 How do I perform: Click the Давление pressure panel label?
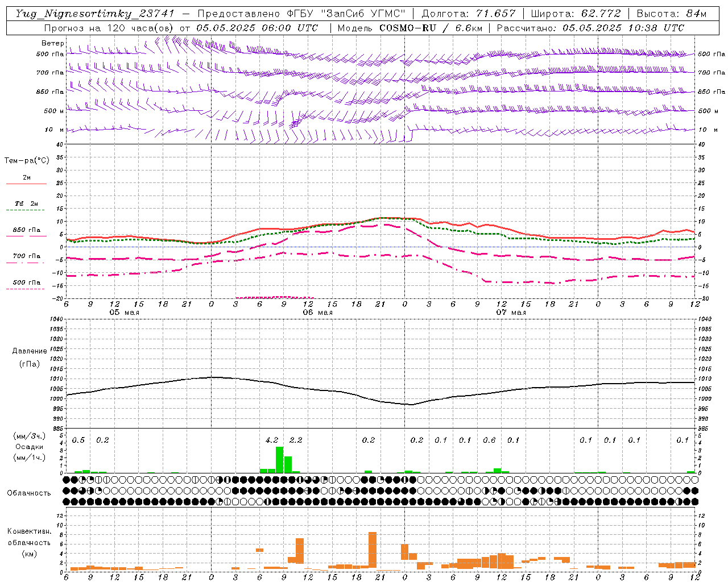click(x=30, y=351)
